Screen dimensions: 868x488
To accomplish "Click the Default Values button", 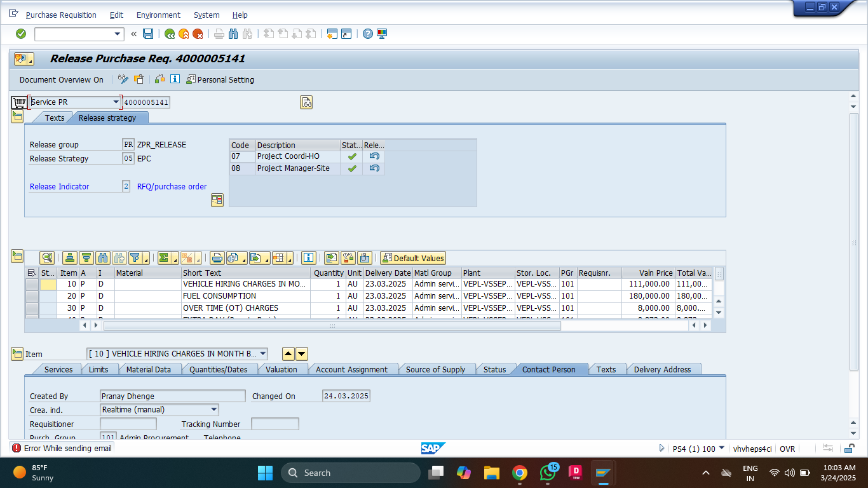I will point(413,258).
